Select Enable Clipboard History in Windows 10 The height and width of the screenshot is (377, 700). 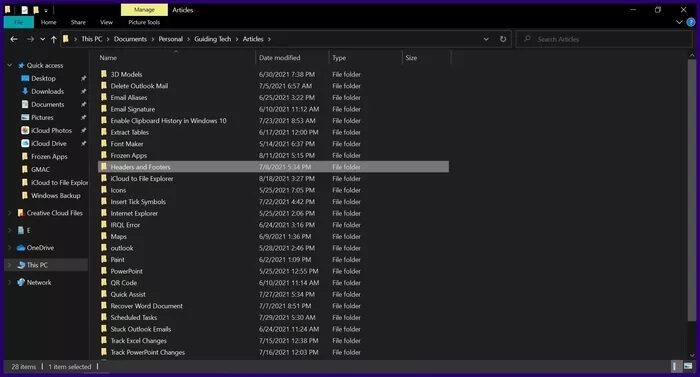point(168,121)
